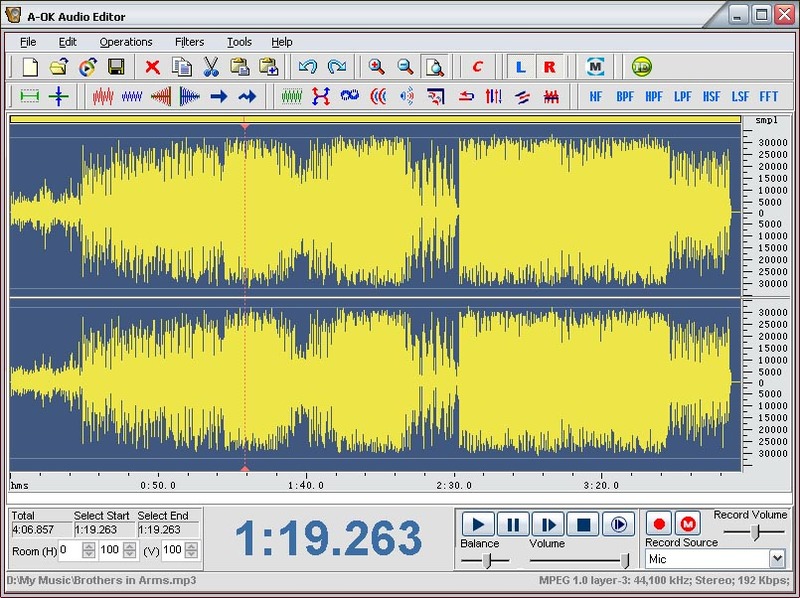Viewport: 800px width, 598px height.
Task: Create a new file with the blank page icon
Action: pos(30,67)
